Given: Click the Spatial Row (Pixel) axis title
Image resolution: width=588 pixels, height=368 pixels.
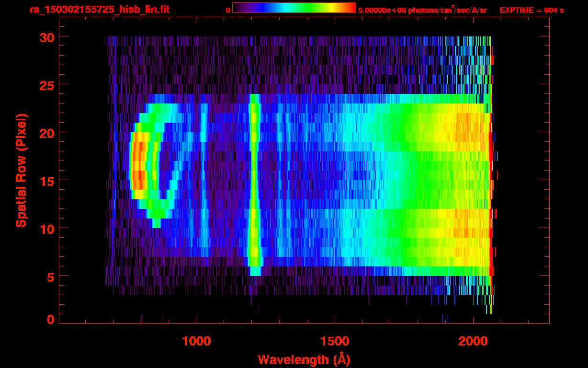Looking at the screenshot, I should click(x=21, y=170).
